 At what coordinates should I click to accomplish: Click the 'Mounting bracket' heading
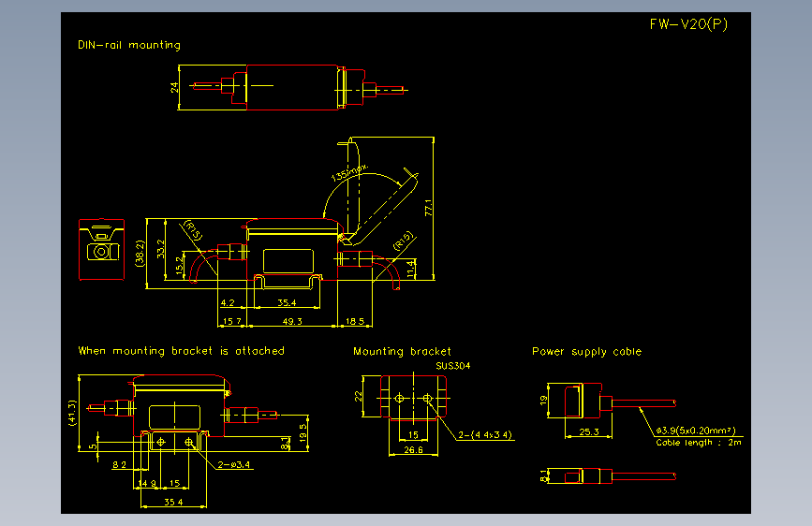pyautogui.click(x=402, y=352)
